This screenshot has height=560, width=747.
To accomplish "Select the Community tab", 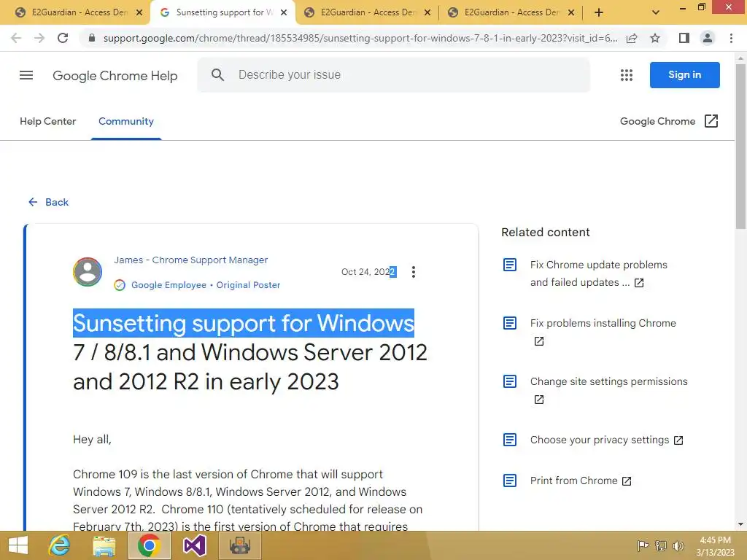I will pyautogui.click(x=126, y=122).
